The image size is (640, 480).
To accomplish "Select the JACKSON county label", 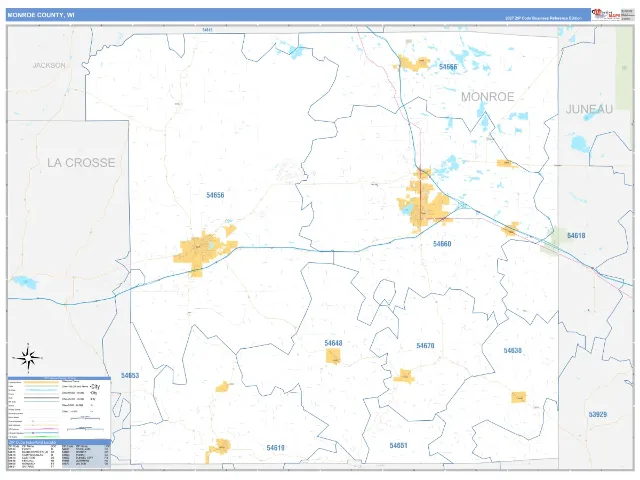I will pyautogui.click(x=49, y=65).
